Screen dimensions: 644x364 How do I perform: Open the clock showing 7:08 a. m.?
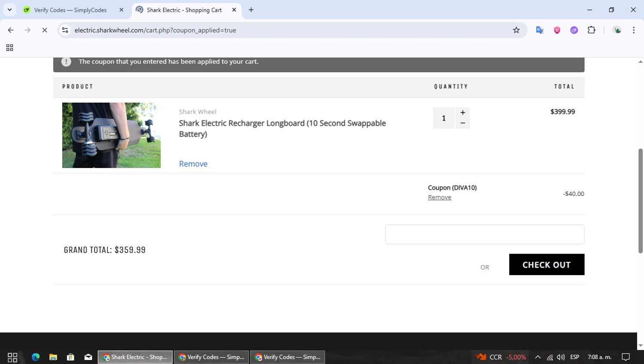[599, 357]
